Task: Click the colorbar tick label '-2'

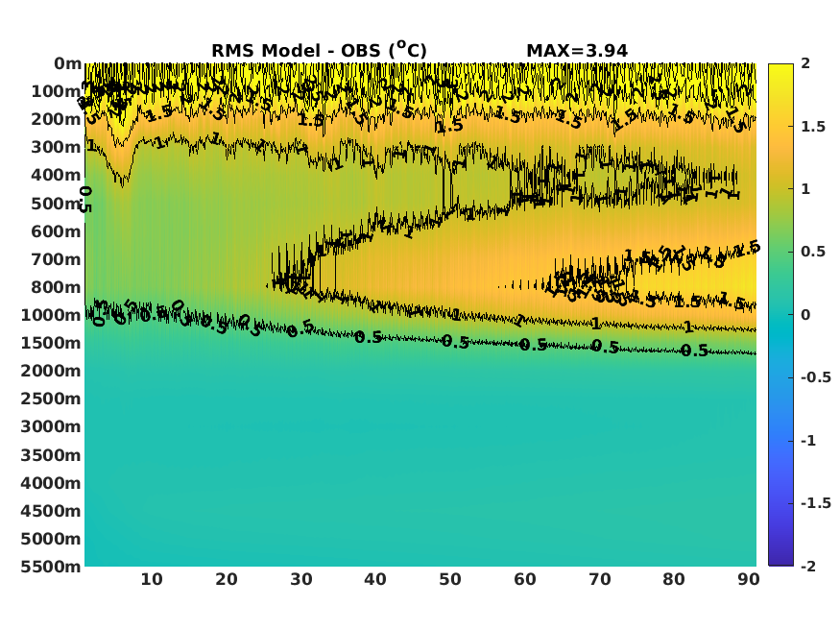Action: 808,566
